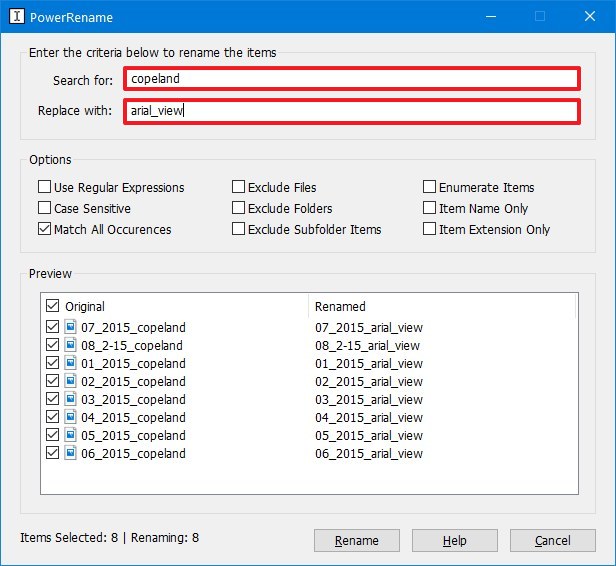This screenshot has height=566, width=616.
Task: Tick Item Extension Only checkbox
Action: click(429, 229)
